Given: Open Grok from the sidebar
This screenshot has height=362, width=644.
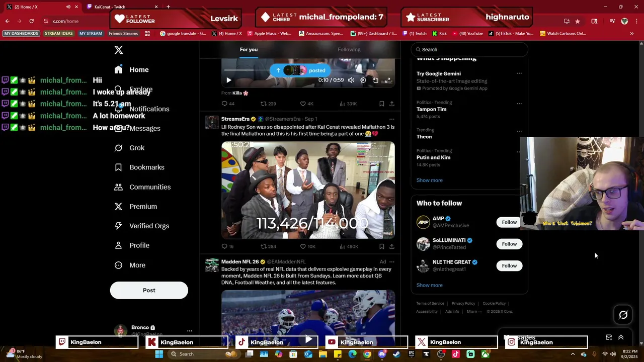Looking at the screenshot, I should click(129, 148).
